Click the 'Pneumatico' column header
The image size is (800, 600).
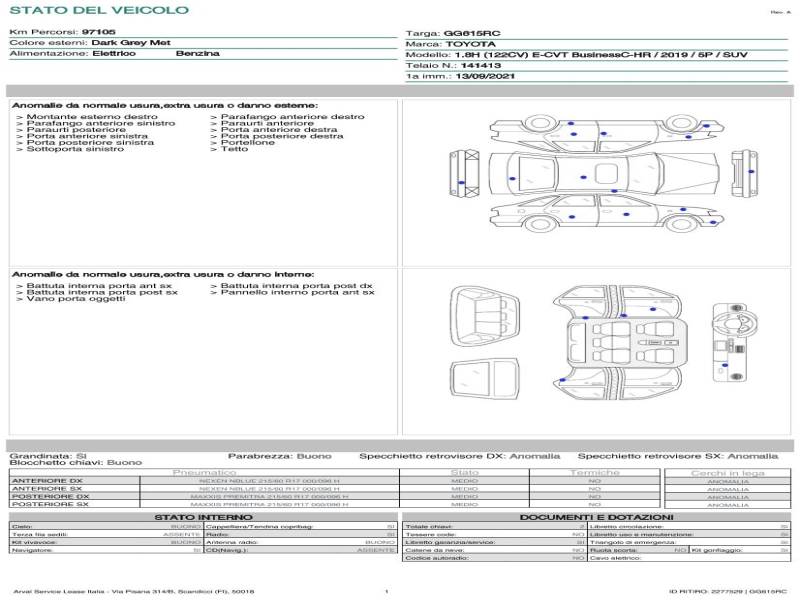pyautogui.click(x=204, y=473)
